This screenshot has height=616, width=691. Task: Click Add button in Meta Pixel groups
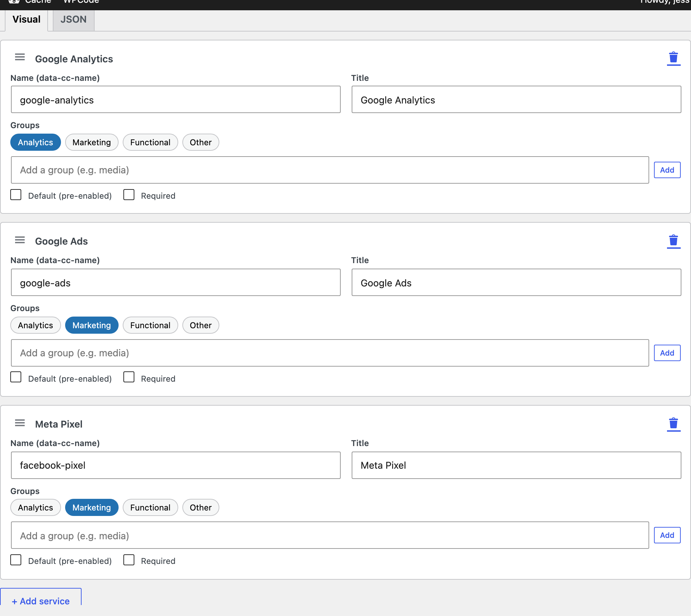click(x=667, y=535)
